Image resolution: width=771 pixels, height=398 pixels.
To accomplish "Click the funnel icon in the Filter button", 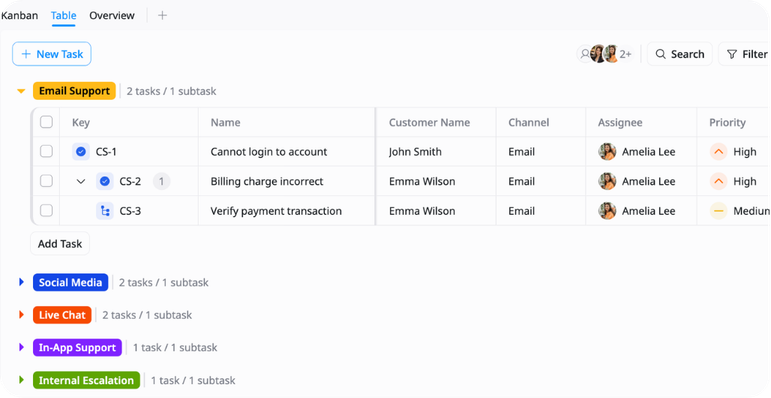I will tap(732, 54).
